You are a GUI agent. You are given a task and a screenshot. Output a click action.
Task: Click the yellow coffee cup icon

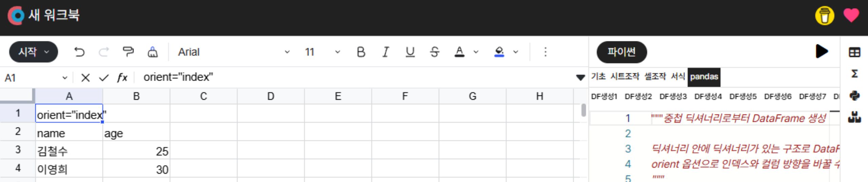tap(825, 16)
